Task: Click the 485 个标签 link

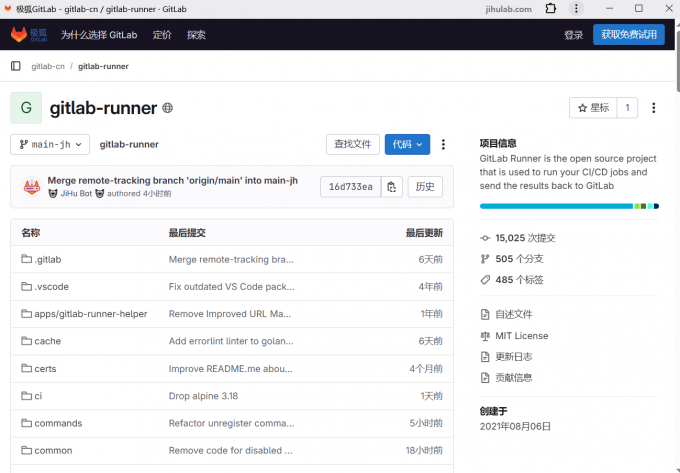Action: (519, 280)
